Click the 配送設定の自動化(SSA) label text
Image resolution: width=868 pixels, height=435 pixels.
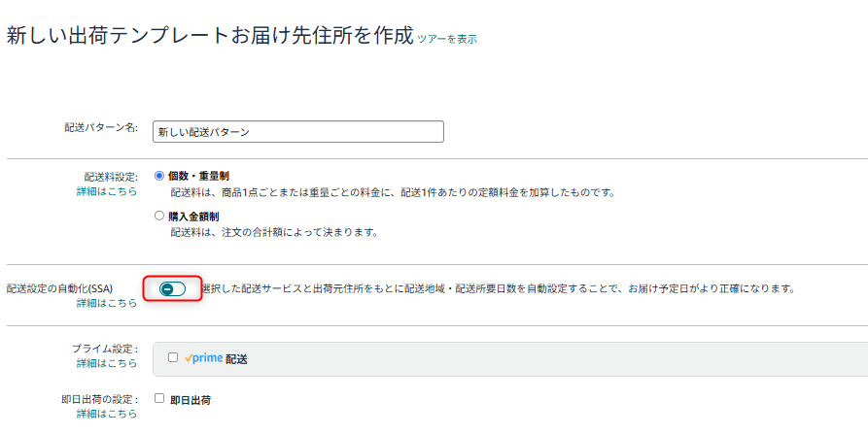[x=59, y=288]
